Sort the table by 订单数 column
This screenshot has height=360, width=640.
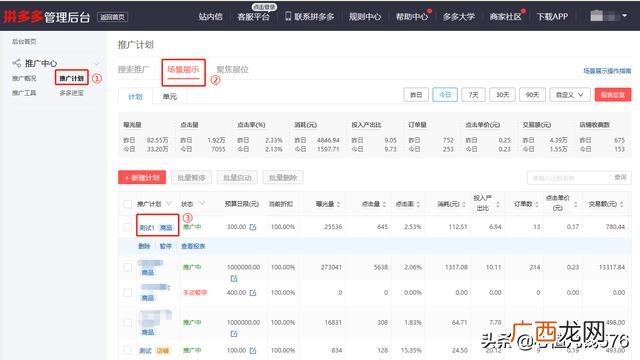tap(537, 204)
